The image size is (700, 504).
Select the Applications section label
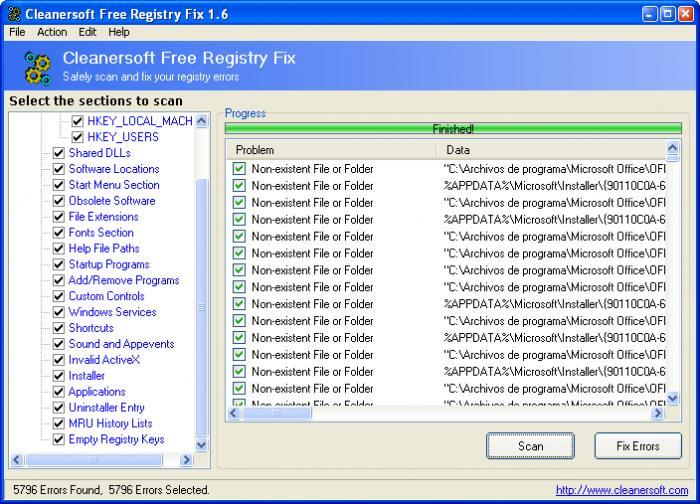[97, 392]
